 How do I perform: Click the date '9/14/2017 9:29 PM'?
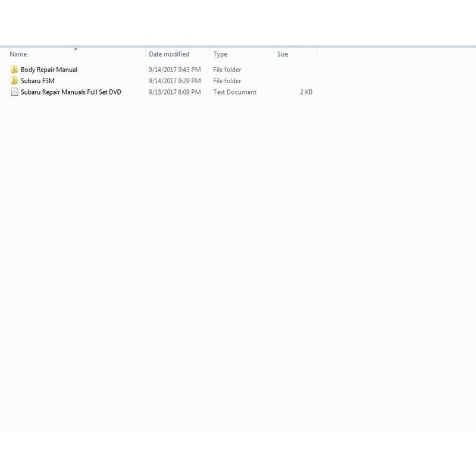click(174, 81)
